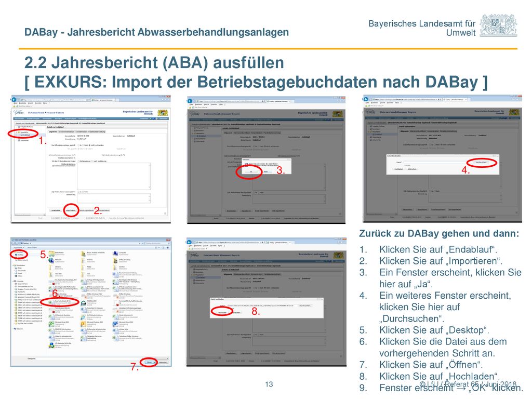Expand the Bibliotheken node in file dialog tree
The height and width of the screenshot is (399, 532).
click(x=14, y=265)
